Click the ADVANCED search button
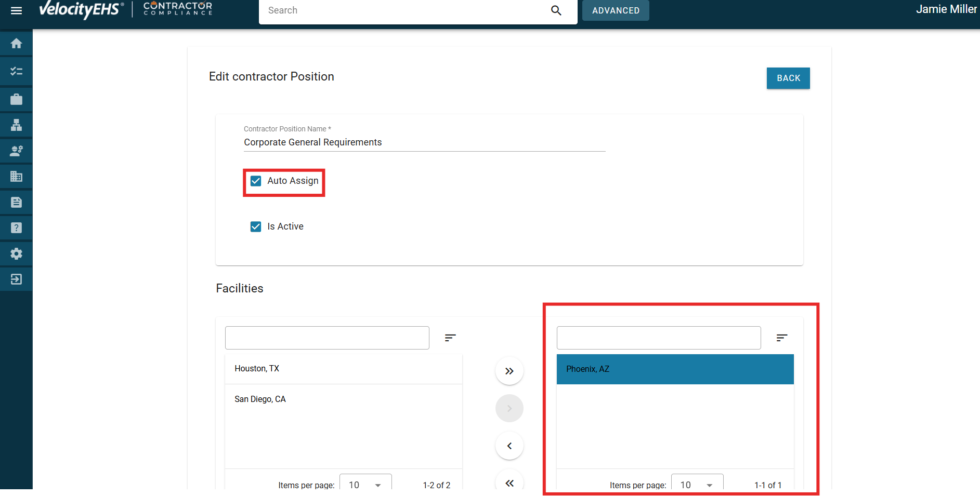Viewport: 980px width, 496px height. tap(616, 10)
